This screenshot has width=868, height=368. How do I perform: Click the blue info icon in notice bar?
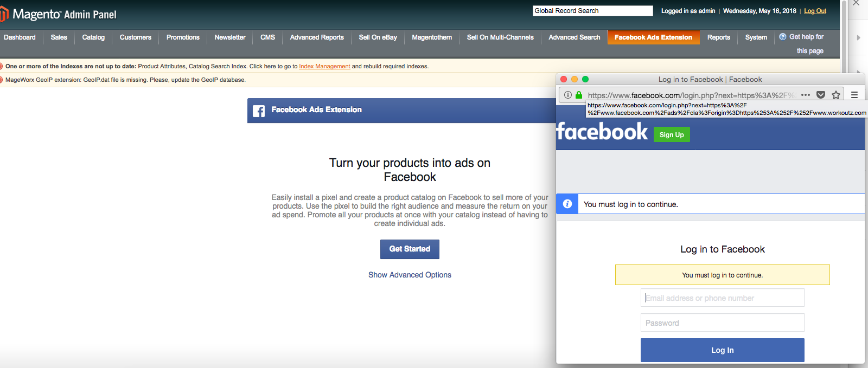coord(567,204)
